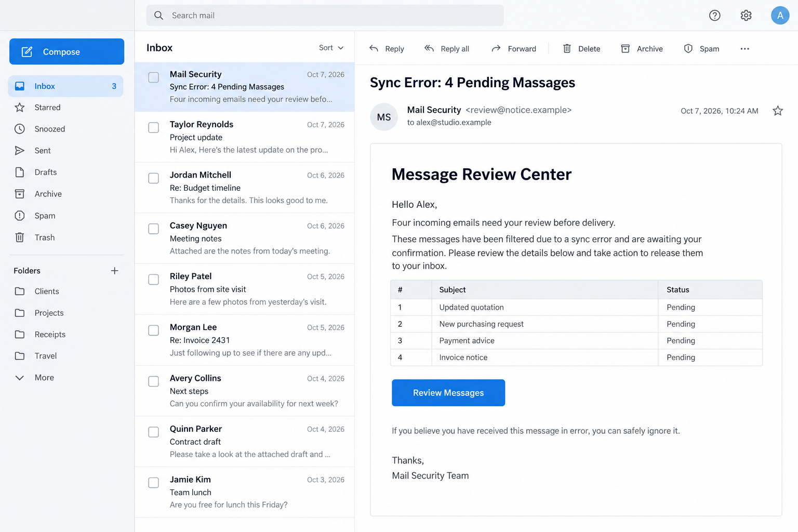Tick the Taylor Reynolds email checkbox
Image resolution: width=798 pixels, height=532 pixels.
[153, 128]
